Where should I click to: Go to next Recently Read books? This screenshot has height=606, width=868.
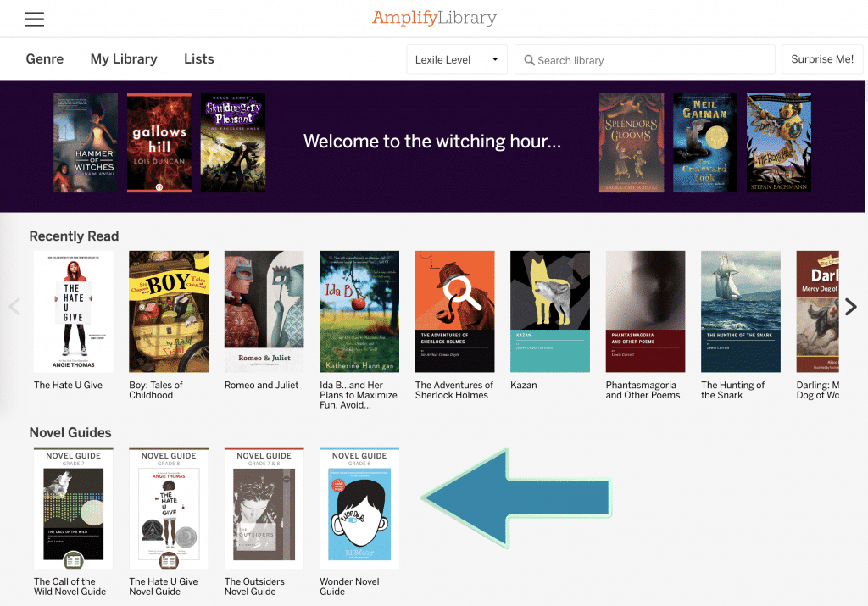pyautogui.click(x=851, y=307)
